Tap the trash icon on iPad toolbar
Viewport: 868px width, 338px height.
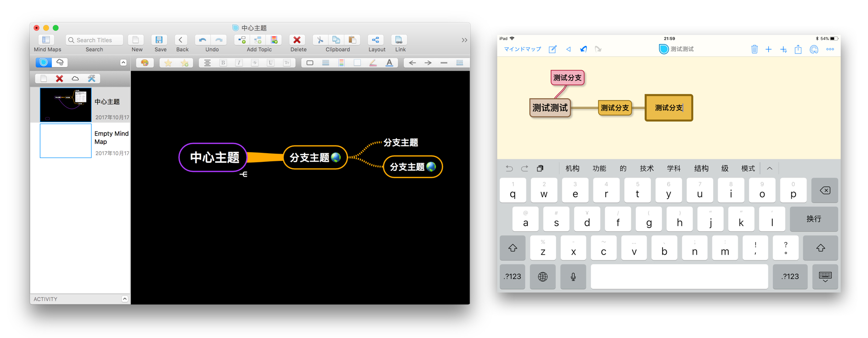click(x=754, y=49)
